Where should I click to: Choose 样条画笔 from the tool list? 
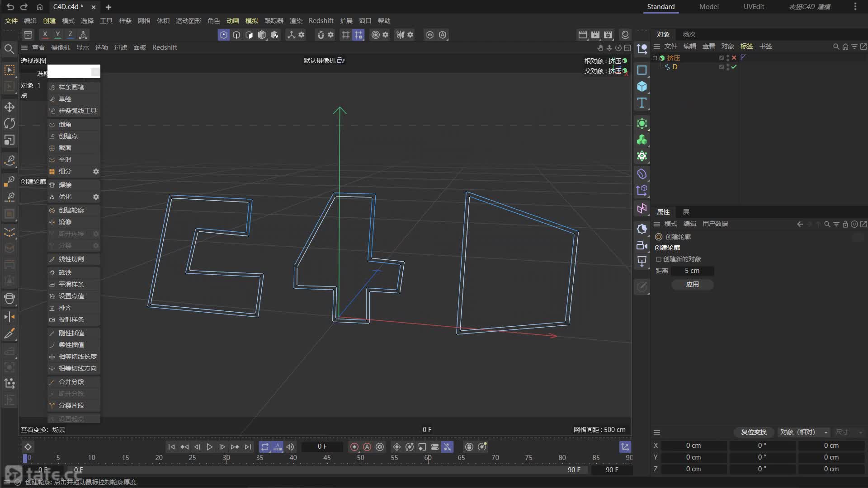[74, 87]
